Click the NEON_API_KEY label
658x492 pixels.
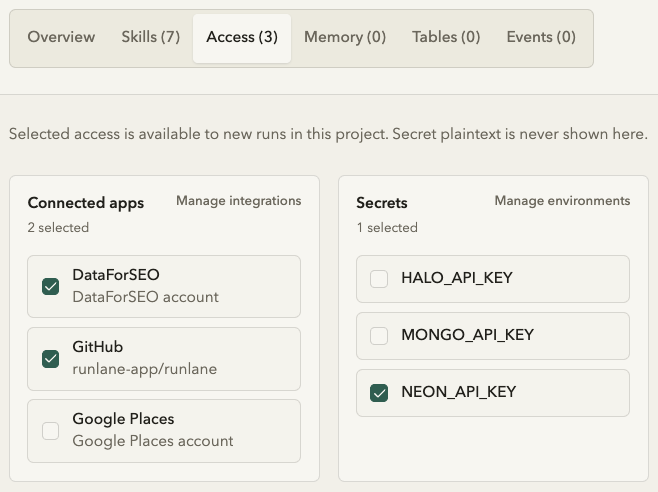click(x=459, y=392)
